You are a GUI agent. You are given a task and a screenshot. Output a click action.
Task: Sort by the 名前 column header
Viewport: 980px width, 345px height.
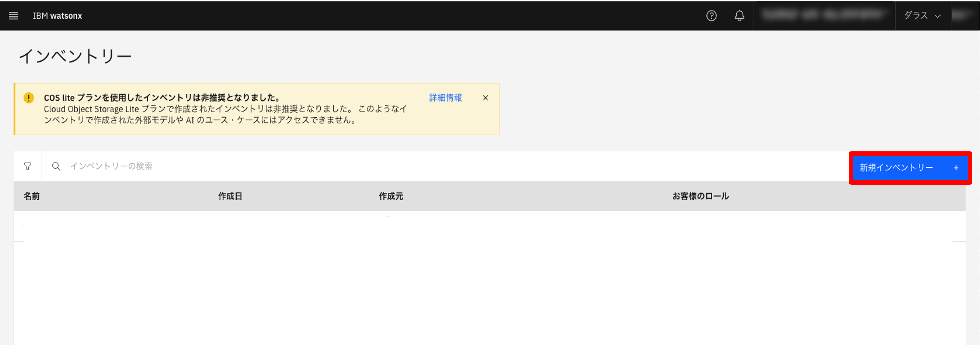pyautogui.click(x=32, y=196)
